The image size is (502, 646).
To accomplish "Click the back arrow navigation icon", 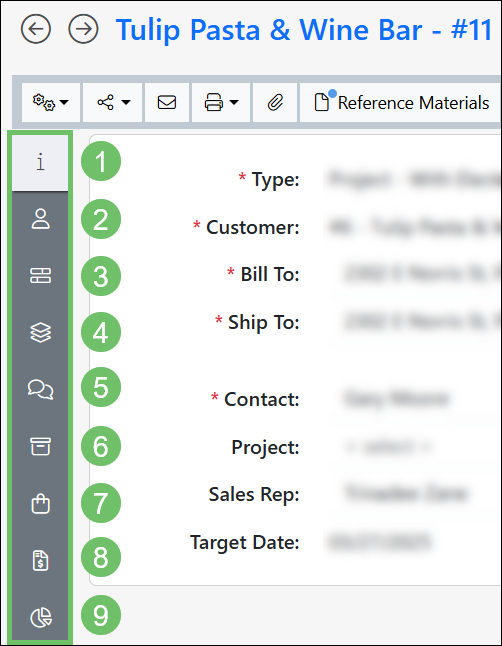I will pos(36,29).
